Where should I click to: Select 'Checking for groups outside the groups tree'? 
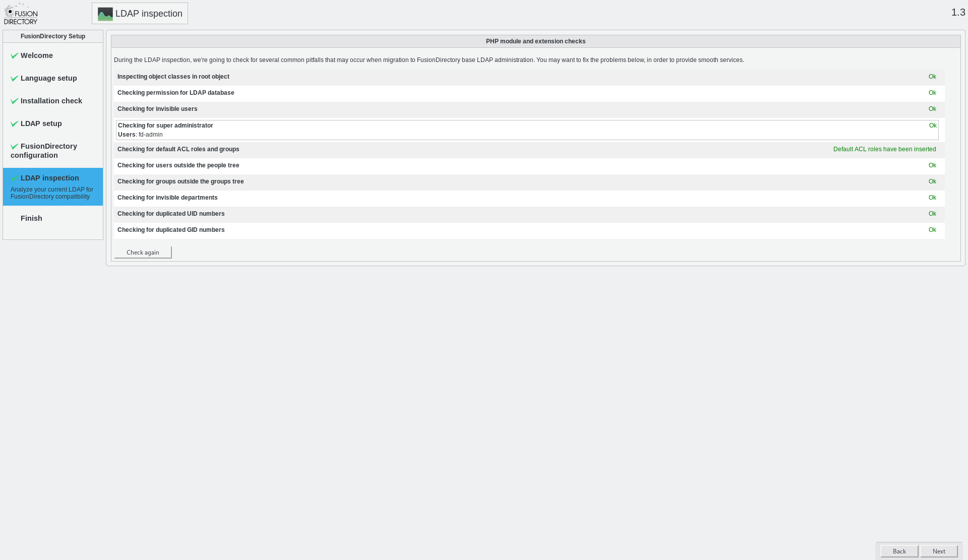(529, 182)
